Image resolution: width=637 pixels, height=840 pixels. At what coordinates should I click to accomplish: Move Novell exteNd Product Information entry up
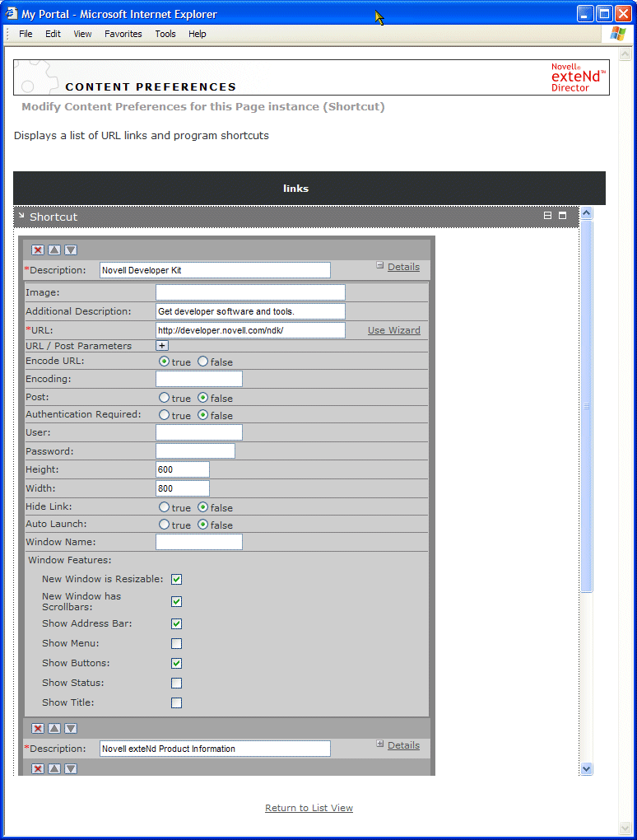tap(54, 729)
